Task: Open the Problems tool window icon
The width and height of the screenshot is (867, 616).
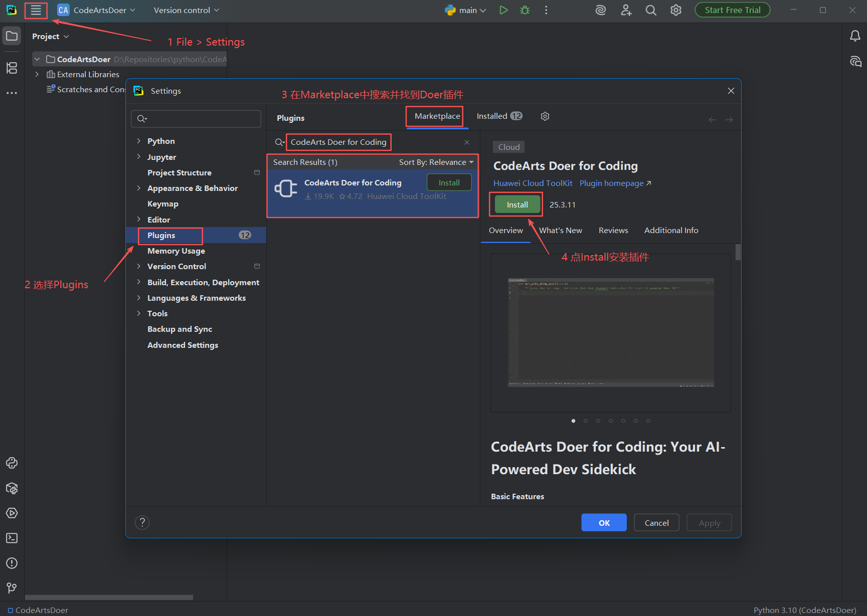Action: 12,563
